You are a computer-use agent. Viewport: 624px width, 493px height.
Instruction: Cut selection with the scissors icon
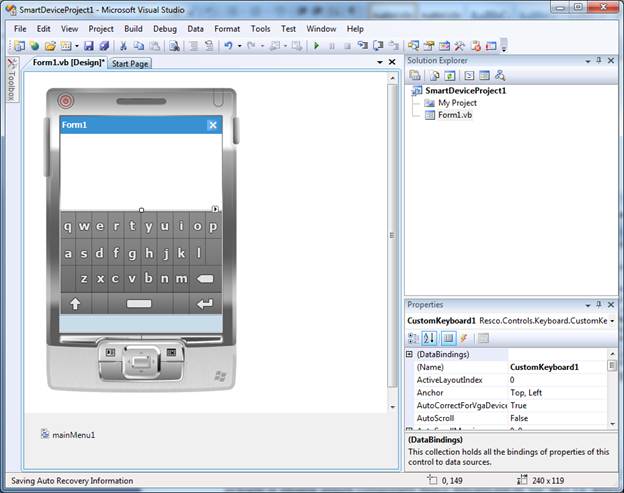[123, 46]
